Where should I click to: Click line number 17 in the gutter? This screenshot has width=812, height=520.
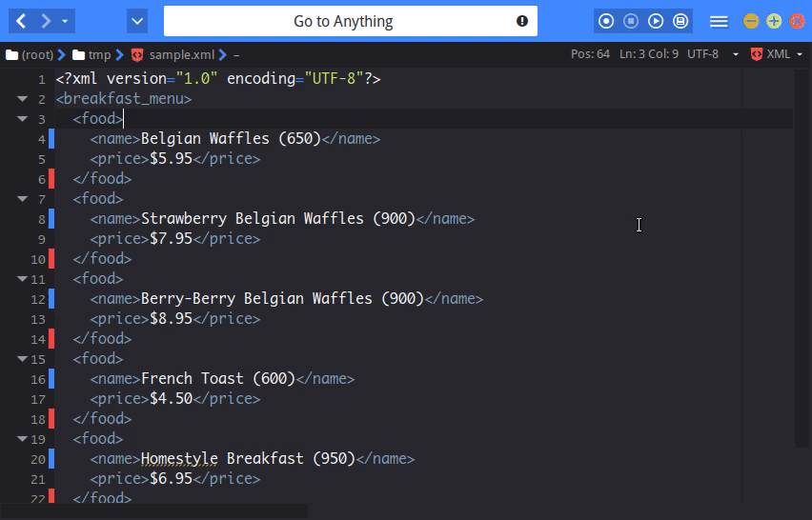point(38,399)
